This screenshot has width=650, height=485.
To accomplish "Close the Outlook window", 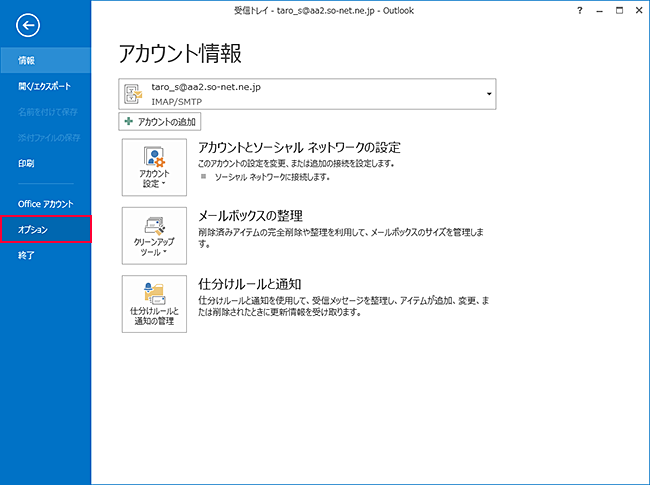I will 638,8.
